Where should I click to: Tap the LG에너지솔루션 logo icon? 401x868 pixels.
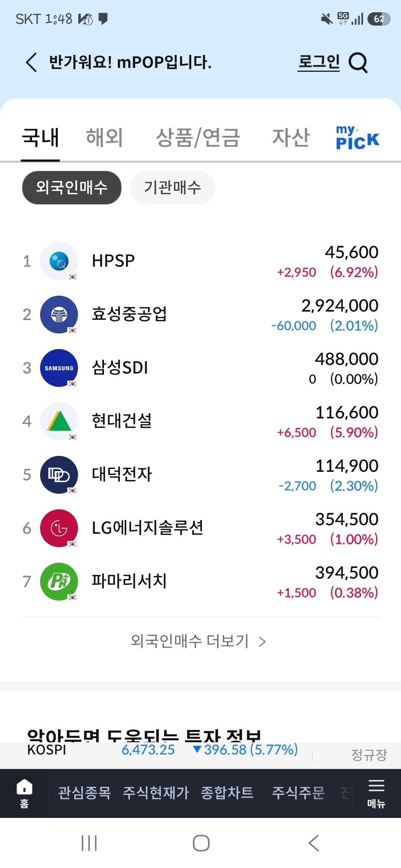[x=59, y=528]
